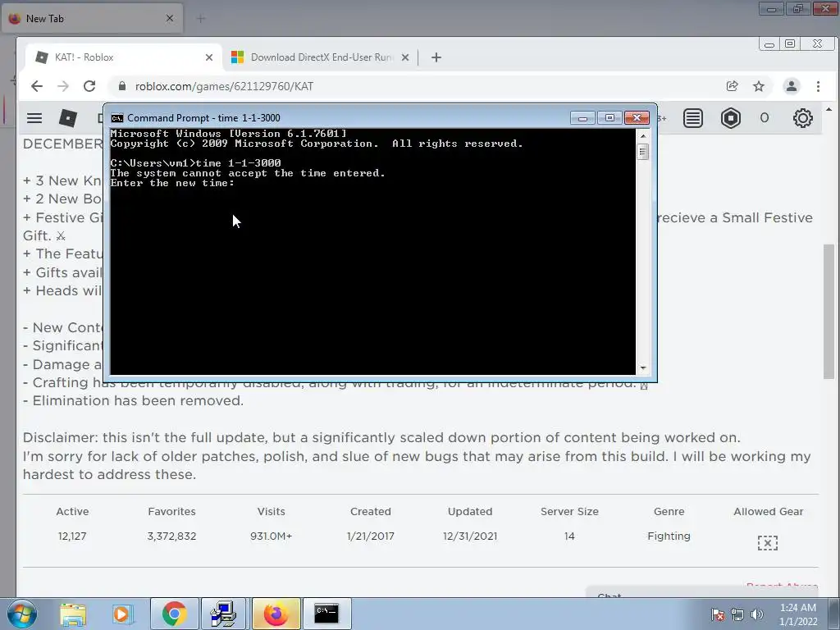Click the Visits value 931.0M+
The height and width of the screenshot is (630, 840).
click(x=271, y=536)
